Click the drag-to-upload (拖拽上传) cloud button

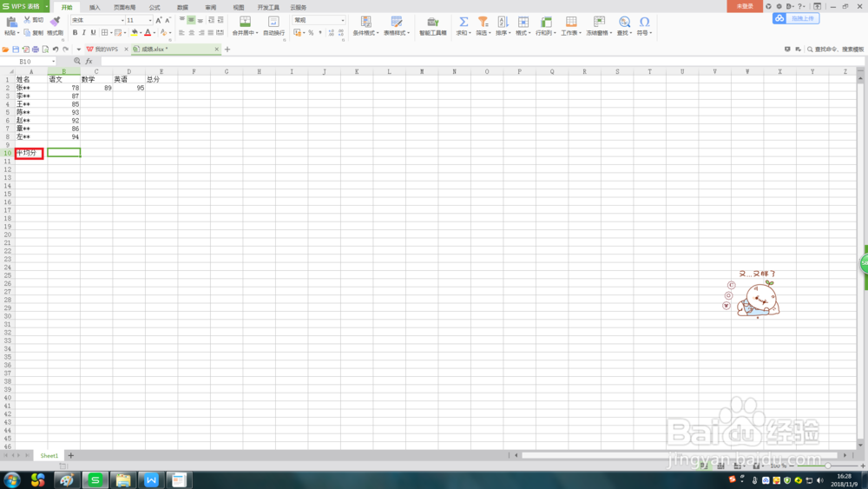pos(796,18)
